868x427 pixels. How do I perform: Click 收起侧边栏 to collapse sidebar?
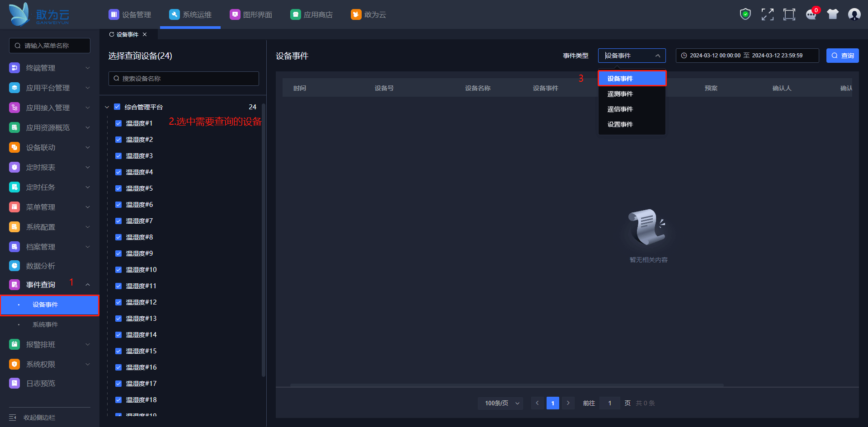(39, 418)
